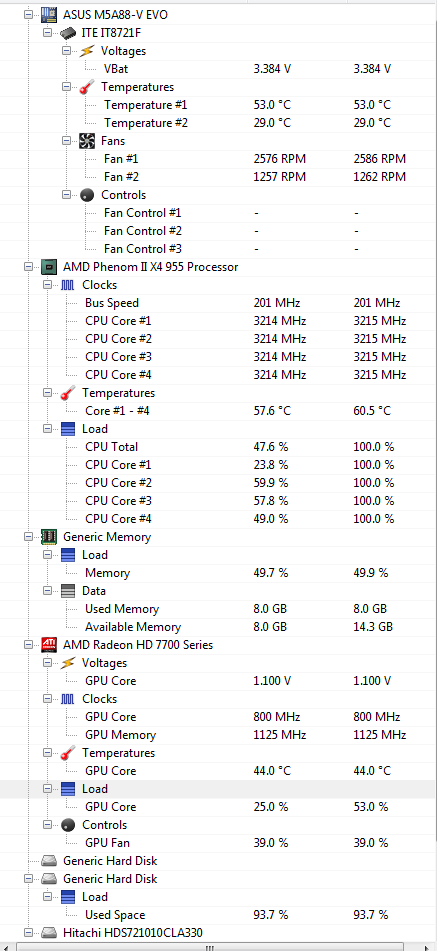Select the GPU Memory clock row

coord(218,735)
